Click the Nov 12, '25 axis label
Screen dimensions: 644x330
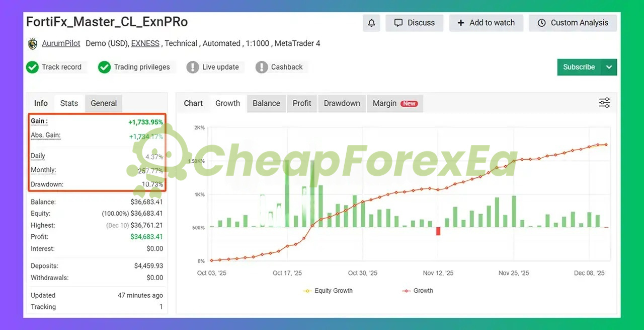click(438, 273)
